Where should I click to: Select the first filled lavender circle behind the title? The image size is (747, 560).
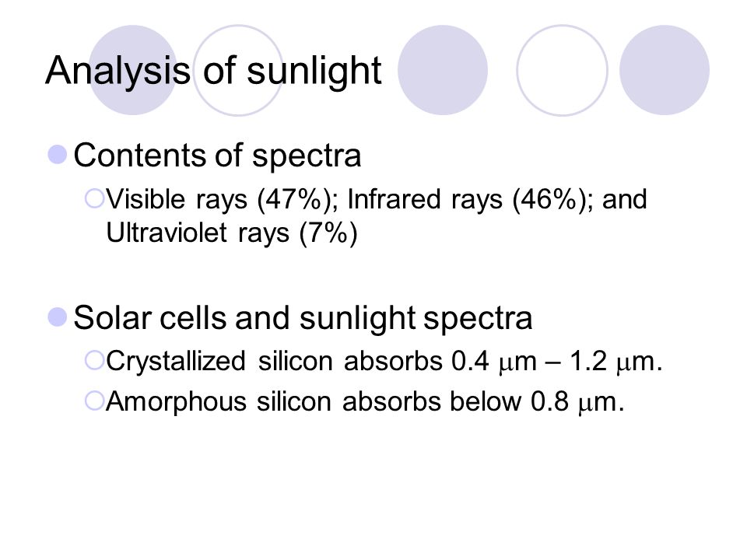point(133,70)
